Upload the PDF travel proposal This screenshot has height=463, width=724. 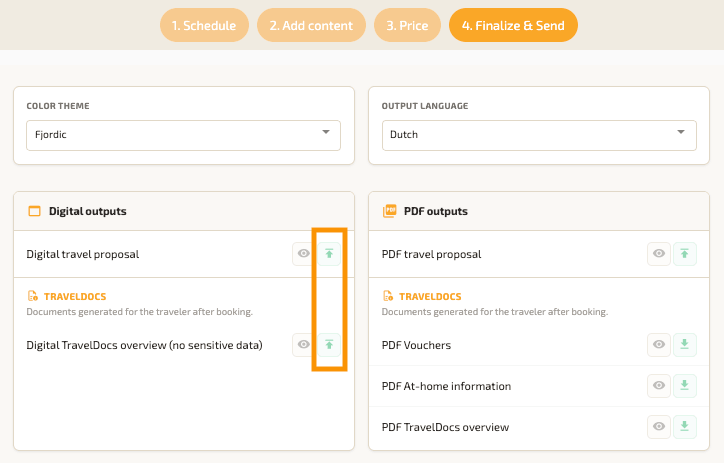pyautogui.click(x=685, y=254)
